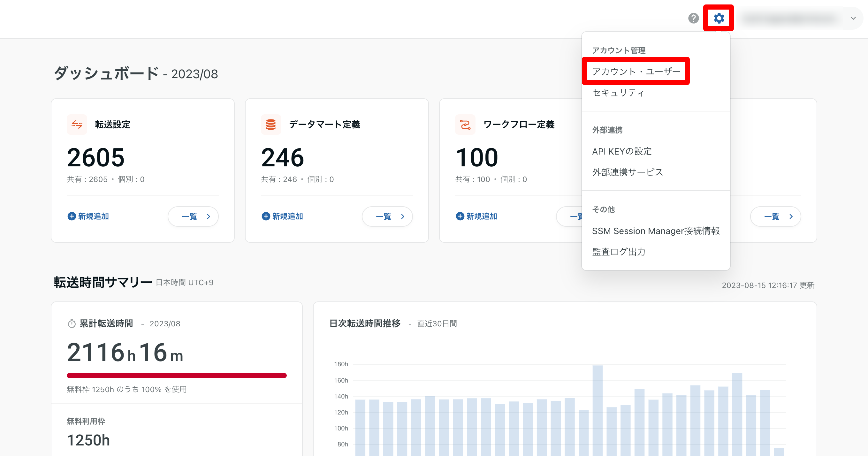This screenshot has width=868, height=456.
Task: Select アカウント・ユーザー menu item
Action: pyautogui.click(x=636, y=72)
